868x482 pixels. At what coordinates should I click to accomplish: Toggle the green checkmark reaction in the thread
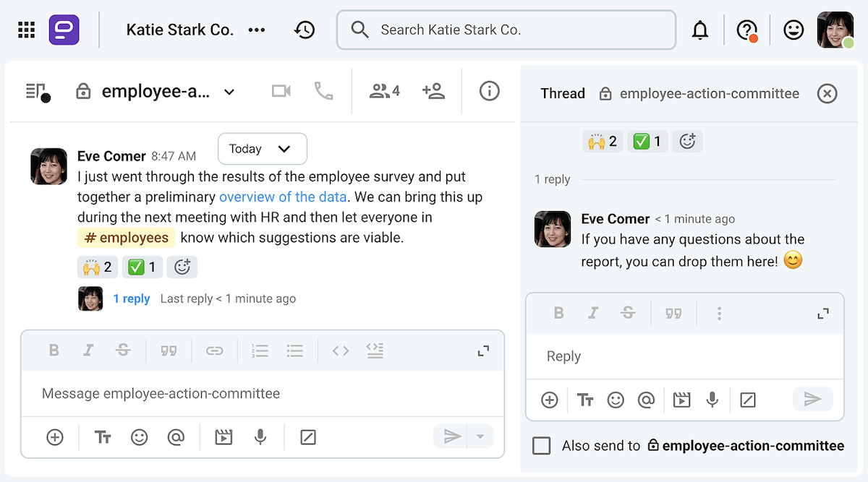[x=647, y=141]
